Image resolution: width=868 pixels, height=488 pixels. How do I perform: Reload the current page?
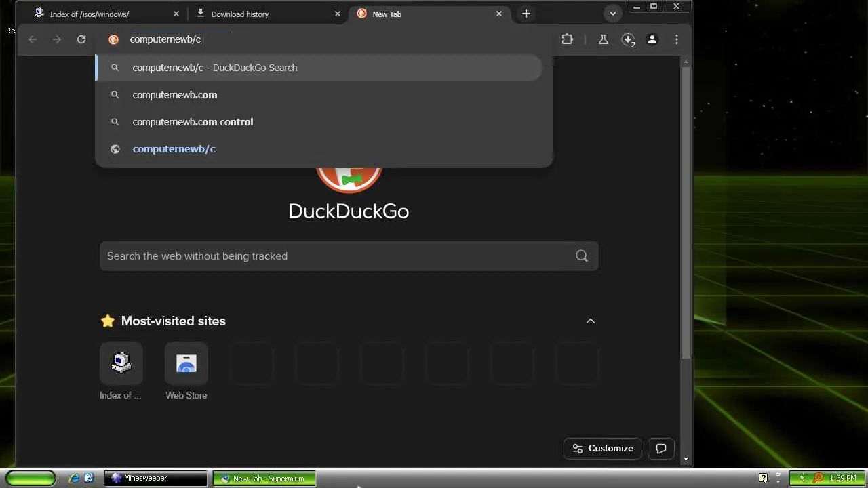[81, 39]
